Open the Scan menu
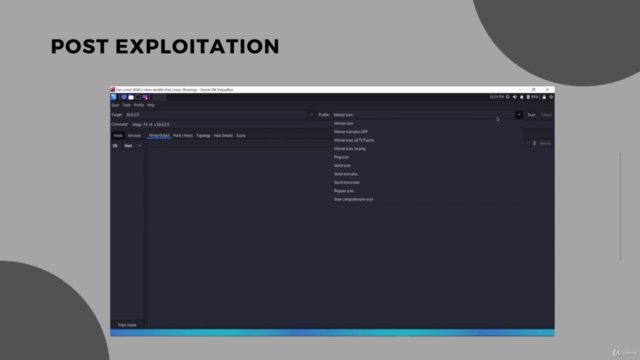640x360 pixels. click(116, 105)
